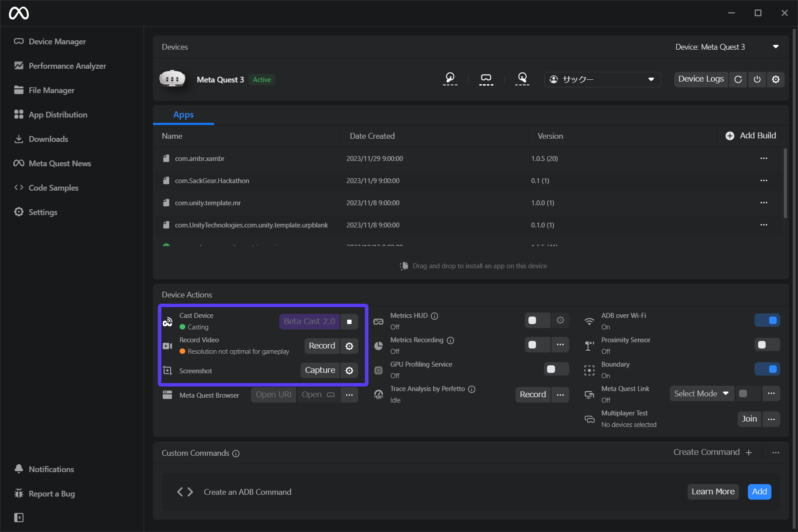Collapse the sidebar panel icon
Viewport: 798px width, 532px height.
tap(19, 517)
